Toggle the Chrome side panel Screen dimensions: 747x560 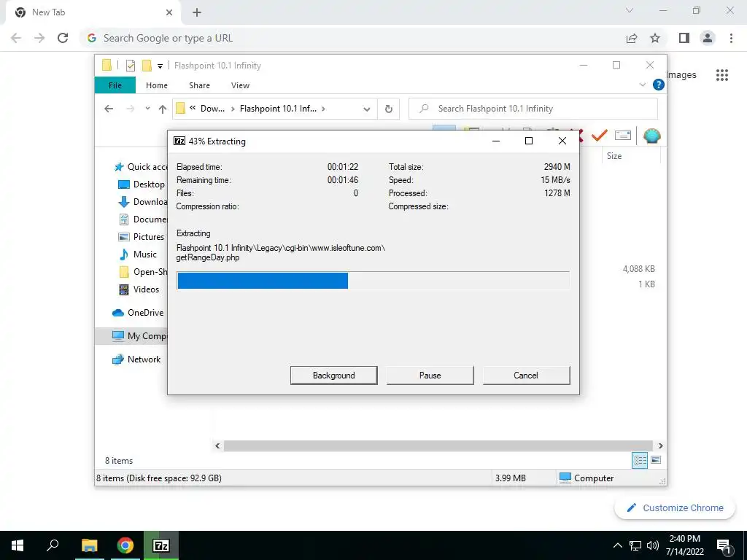[x=684, y=38]
